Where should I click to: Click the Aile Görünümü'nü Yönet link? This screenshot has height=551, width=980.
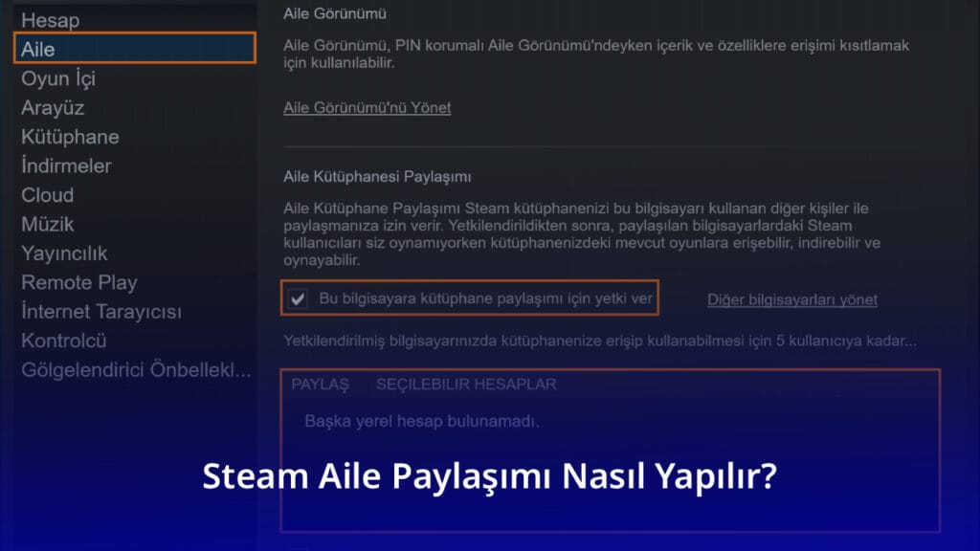(367, 107)
